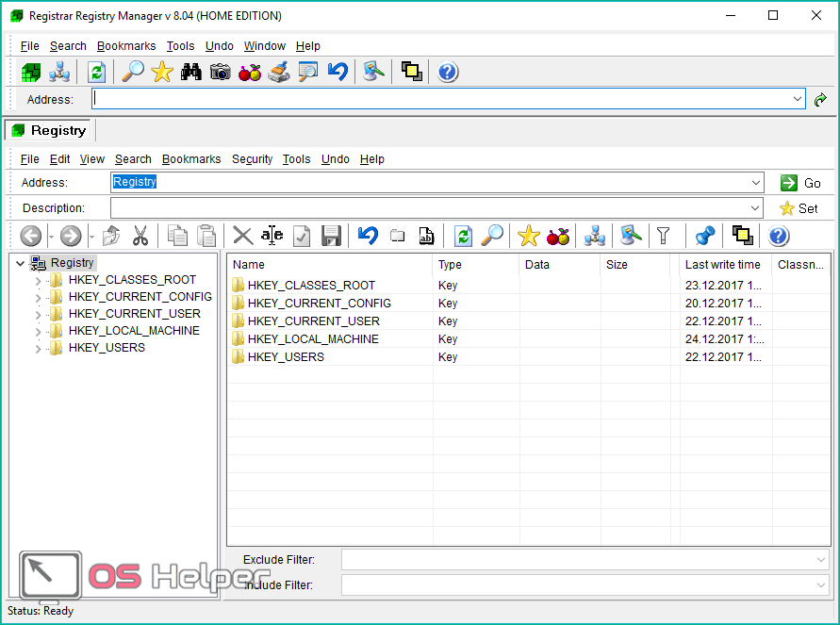Click the camera snapshot icon
This screenshot has width=840, height=625.
coord(221,72)
